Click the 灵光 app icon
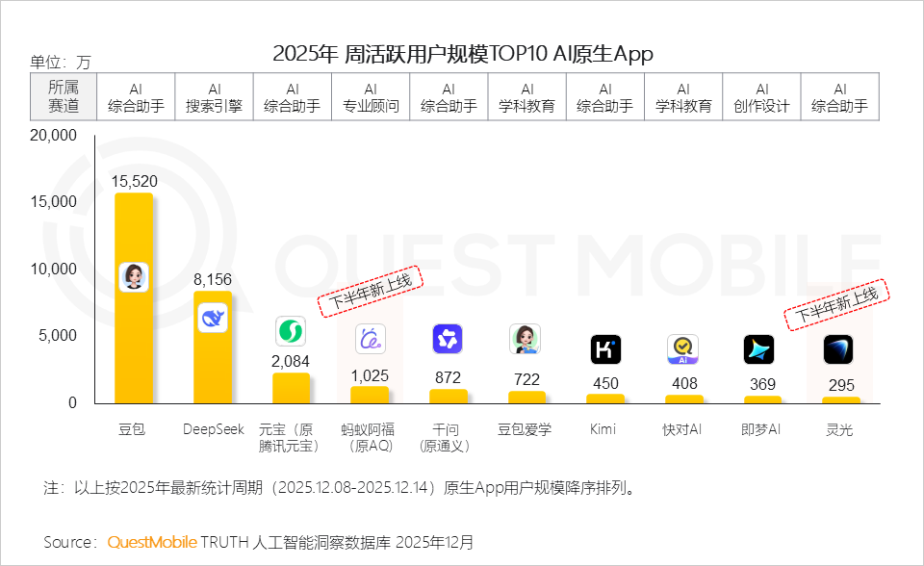This screenshot has height=566, width=924. (x=839, y=350)
